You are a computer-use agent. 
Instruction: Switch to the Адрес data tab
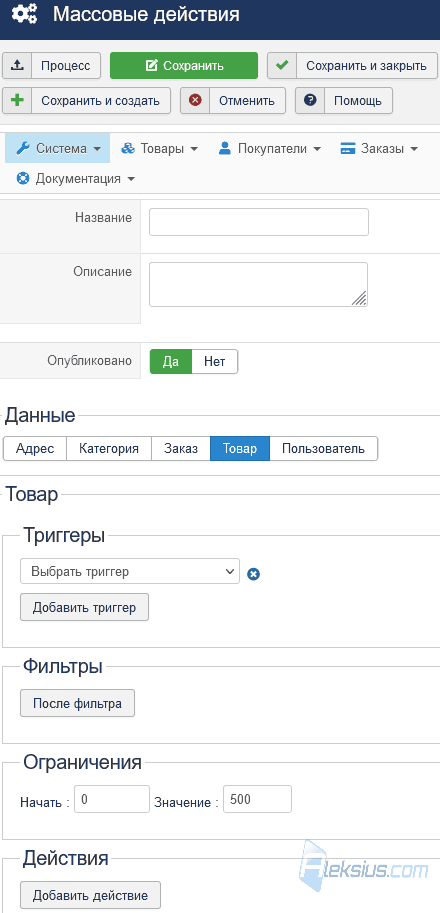(x=35, y=449)
